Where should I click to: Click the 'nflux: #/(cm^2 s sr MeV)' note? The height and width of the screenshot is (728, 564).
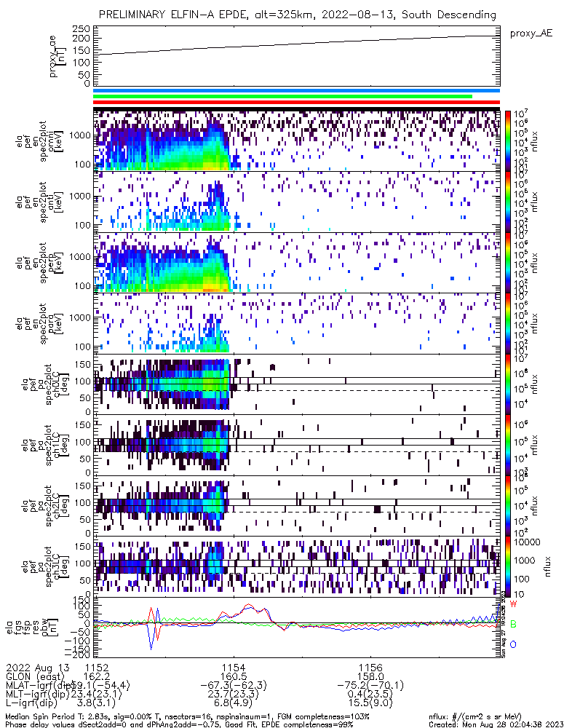tap(475, 717)
